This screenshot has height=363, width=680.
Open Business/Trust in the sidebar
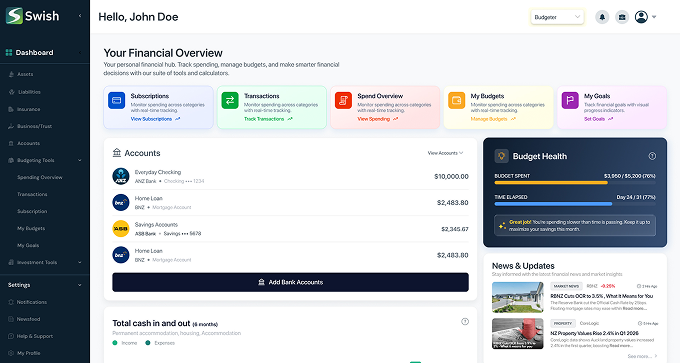tap(34, 126)
